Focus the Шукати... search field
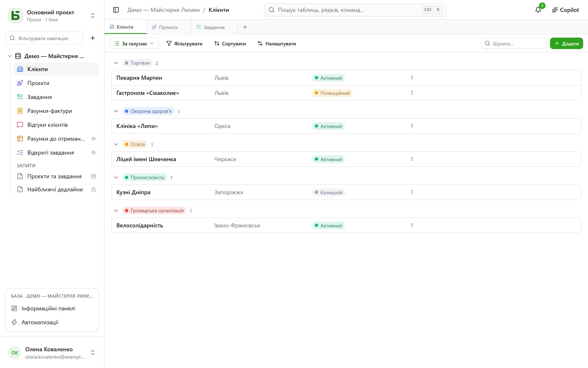Screen dimensions: 588x368 tap(514, 44)
